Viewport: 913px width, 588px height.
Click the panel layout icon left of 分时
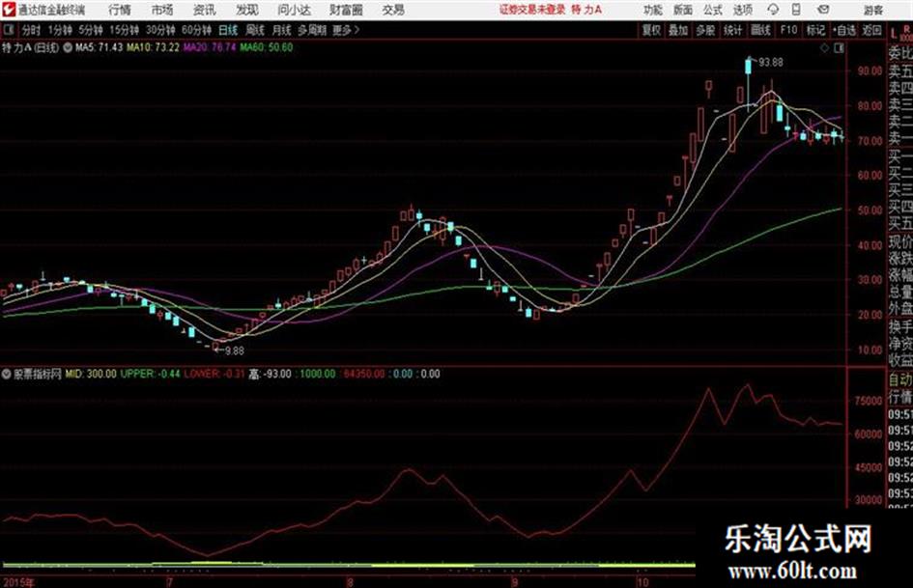pyautogui.click(x=8, y=30)
